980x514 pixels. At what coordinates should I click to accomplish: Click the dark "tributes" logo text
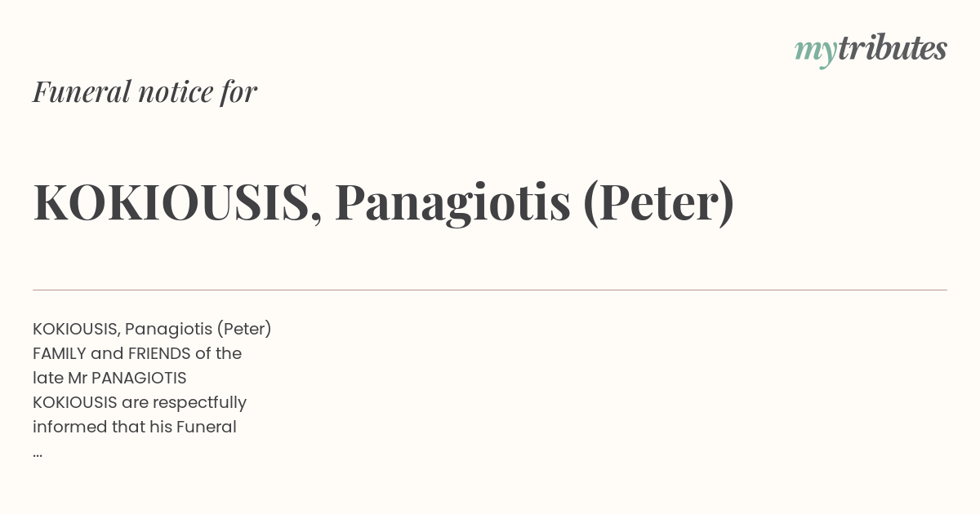(x=892, y=48)
